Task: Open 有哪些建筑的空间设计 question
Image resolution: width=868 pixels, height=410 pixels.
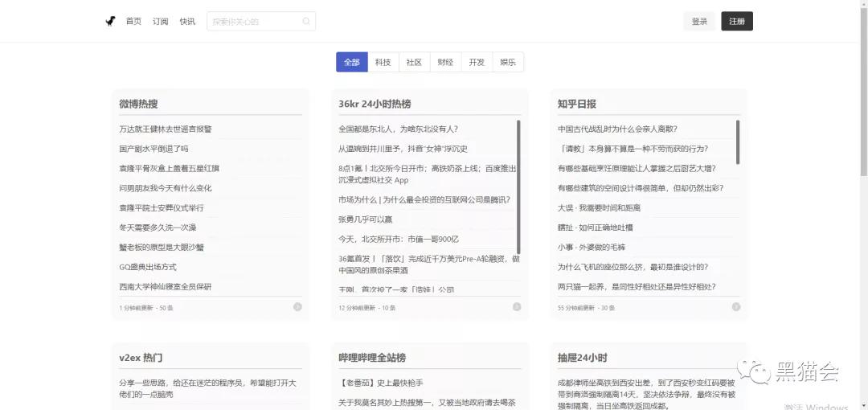Action: pos(641,188)
